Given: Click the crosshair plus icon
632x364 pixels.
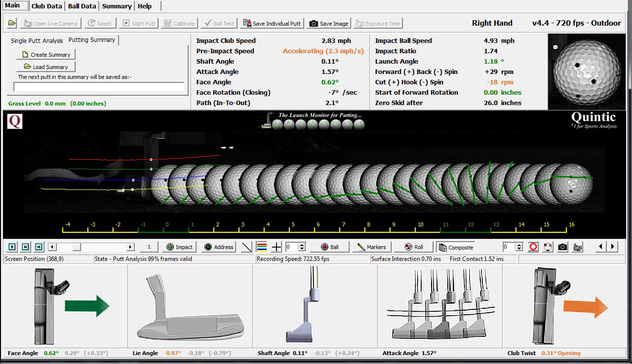Looking at the screenshot, I should (x=276, y=247).
